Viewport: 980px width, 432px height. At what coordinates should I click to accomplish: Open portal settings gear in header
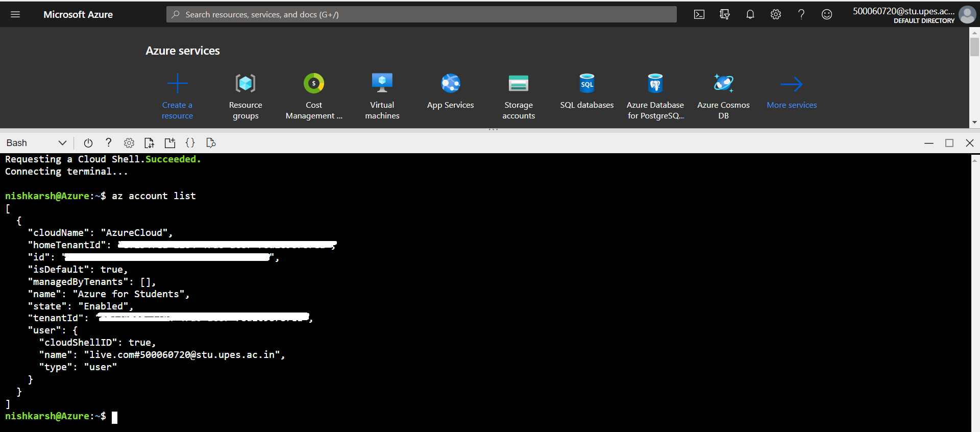click(776, 14)
